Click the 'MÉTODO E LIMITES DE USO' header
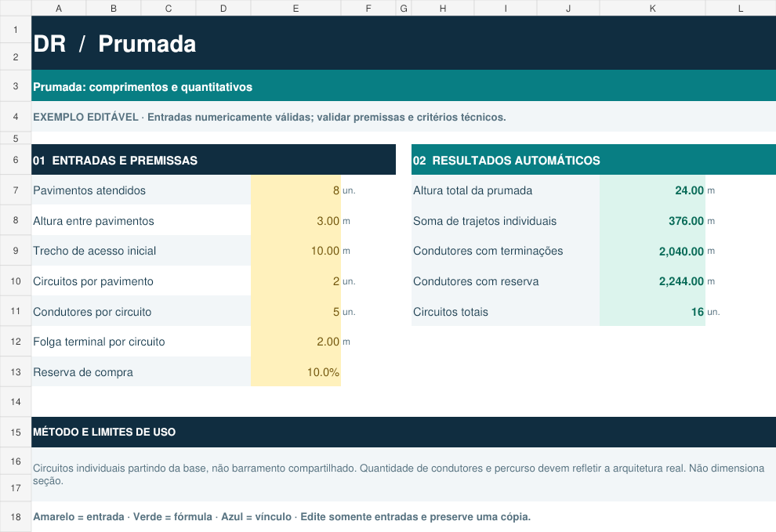The image size is (776, 532). coord(404,432)
